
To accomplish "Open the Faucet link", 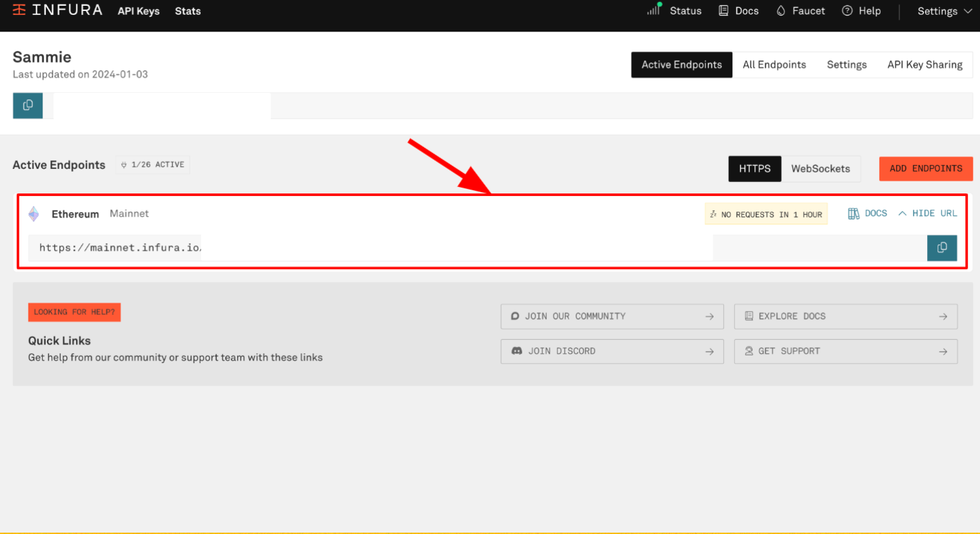I will (808, 11).
